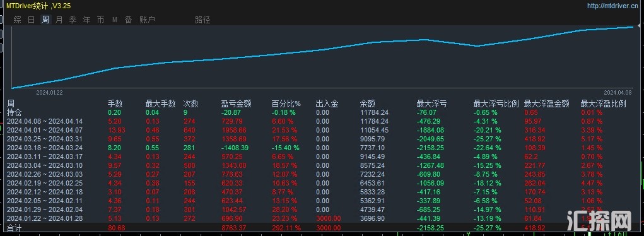This screenshot has height=236, width=644.
Task: Open the 路径 path tab
Action: 202,20
